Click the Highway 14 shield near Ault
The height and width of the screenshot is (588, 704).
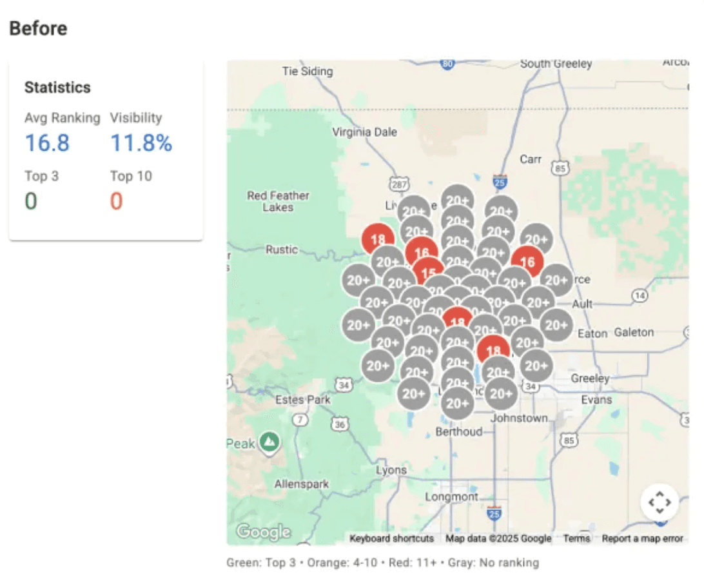tap(640, 296)
